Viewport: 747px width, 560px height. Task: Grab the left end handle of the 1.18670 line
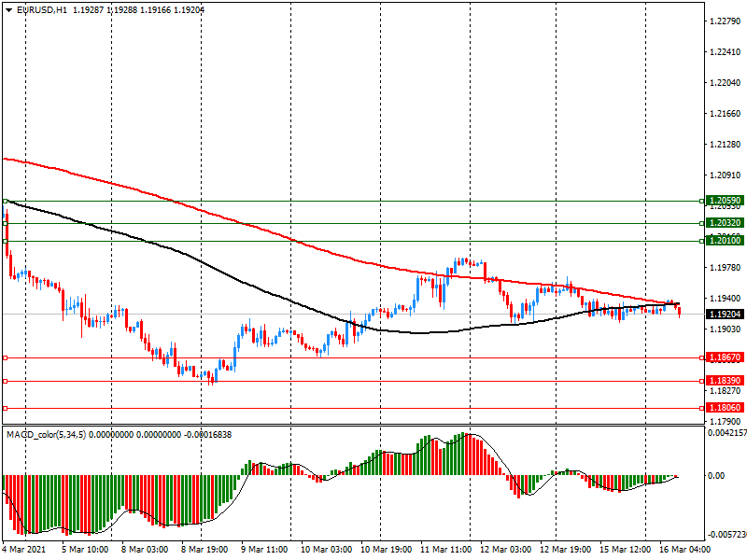click(x=6, y=357)
